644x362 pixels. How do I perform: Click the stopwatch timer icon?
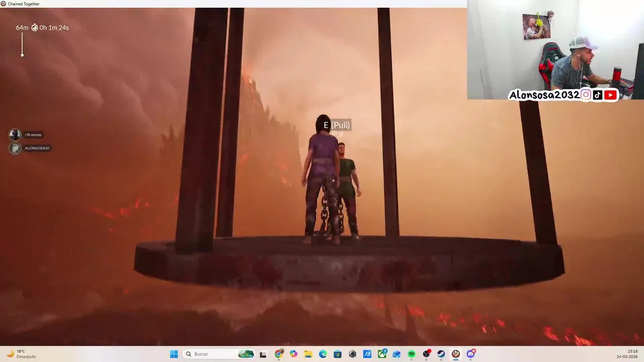coord(35,28)
